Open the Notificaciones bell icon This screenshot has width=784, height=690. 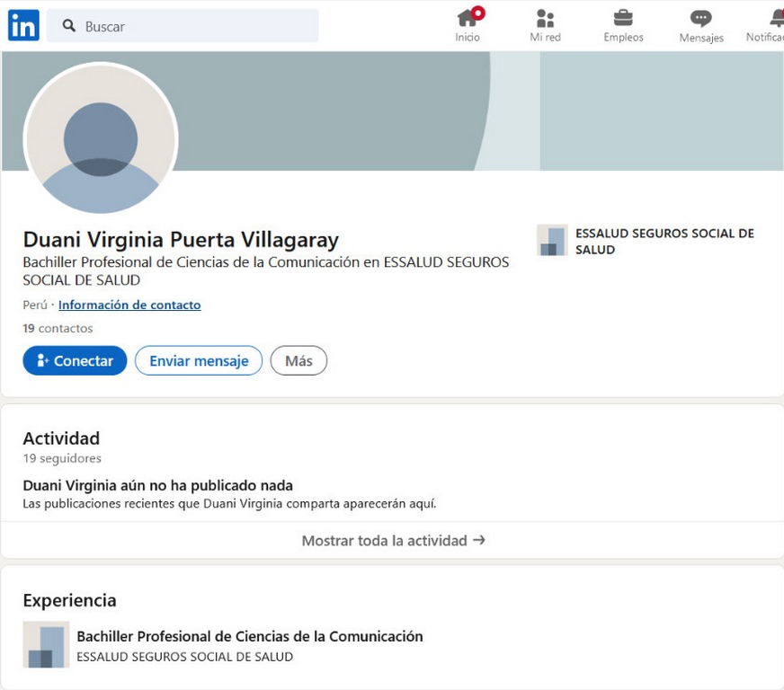point(776,18)
